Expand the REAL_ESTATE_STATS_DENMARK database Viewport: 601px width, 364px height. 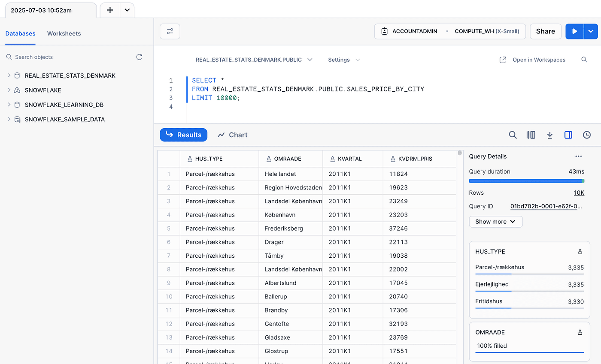coord(9,75)
